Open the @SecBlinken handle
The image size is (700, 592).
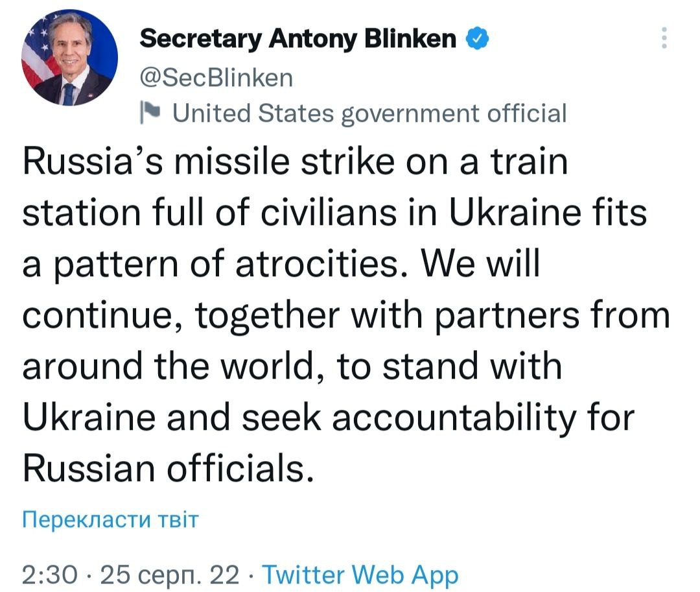tap(216, 78)
